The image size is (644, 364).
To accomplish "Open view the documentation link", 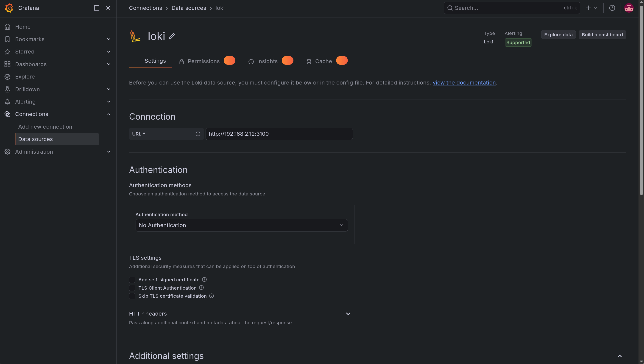I will [464, 83].
